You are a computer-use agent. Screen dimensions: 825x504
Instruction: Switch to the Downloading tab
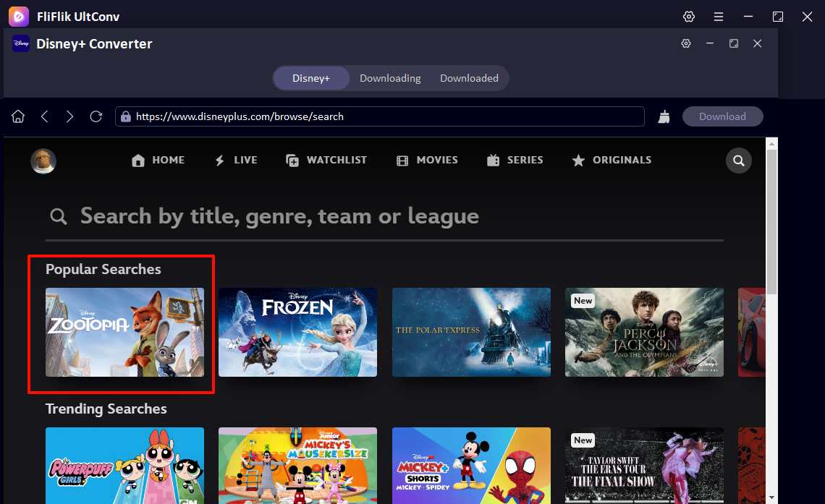pyautogui.click(x=390, y=78)
